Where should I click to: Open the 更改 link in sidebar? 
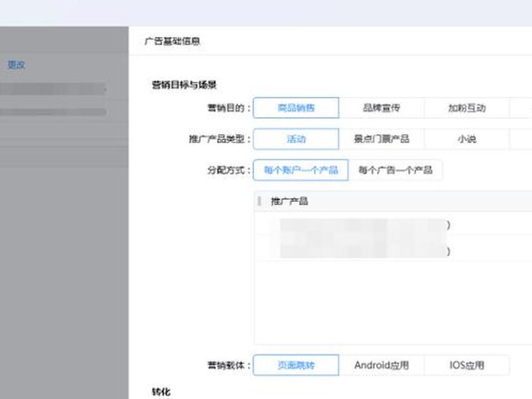pyautogui.click(x=16, y=65)
